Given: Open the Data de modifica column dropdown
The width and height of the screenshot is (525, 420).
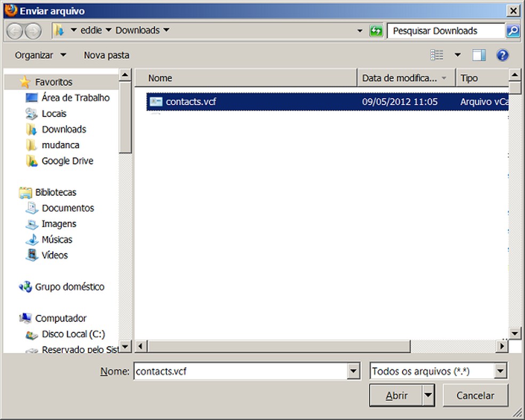Looking at the screenshot, I should point(444,78).
